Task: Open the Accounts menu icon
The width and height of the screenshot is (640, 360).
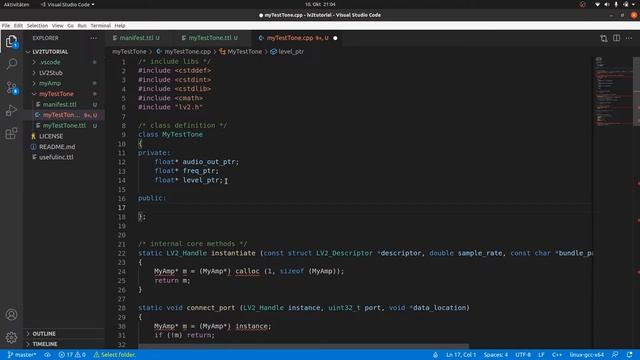Action: coord(11,314)
